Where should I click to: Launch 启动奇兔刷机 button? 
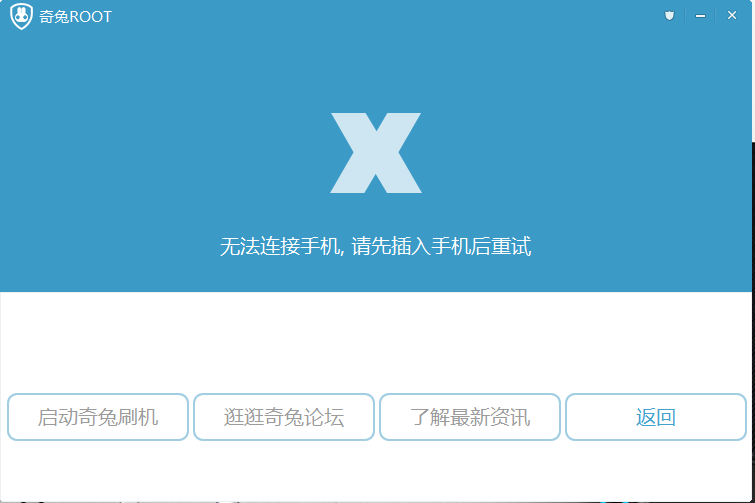(x=98, y=417)
